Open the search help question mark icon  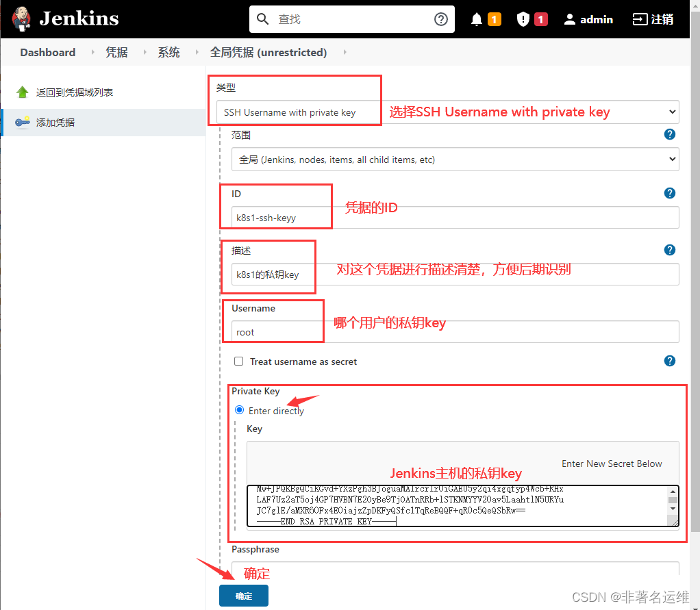[440, 19]
